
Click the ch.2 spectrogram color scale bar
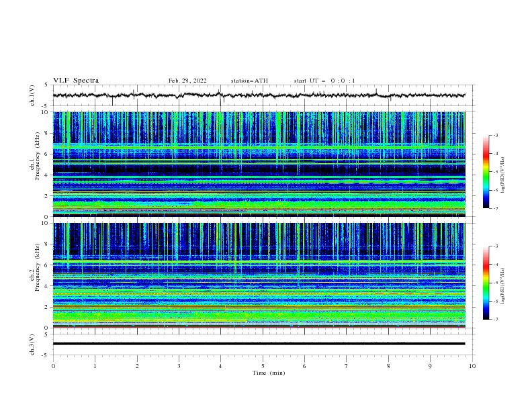[486, 283]
